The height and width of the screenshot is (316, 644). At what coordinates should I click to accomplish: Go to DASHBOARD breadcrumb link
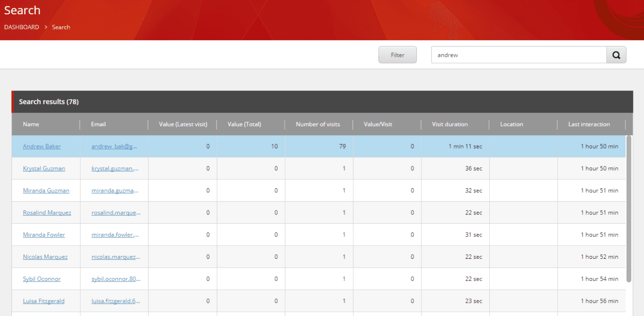[22, 27]
